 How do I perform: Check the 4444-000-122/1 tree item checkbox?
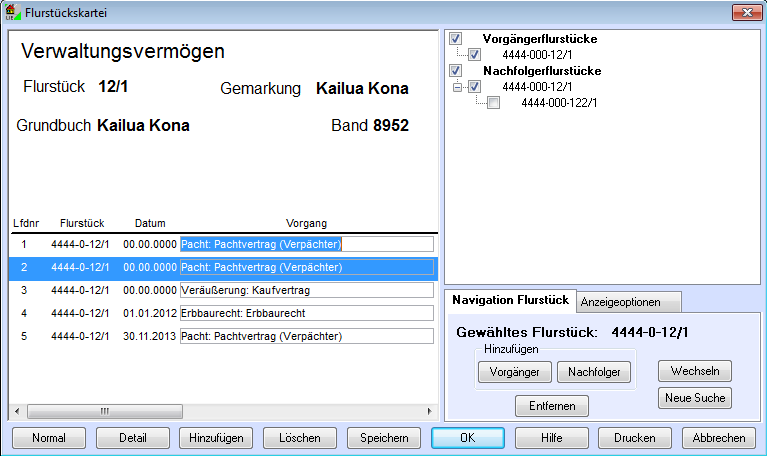(493, 103)
